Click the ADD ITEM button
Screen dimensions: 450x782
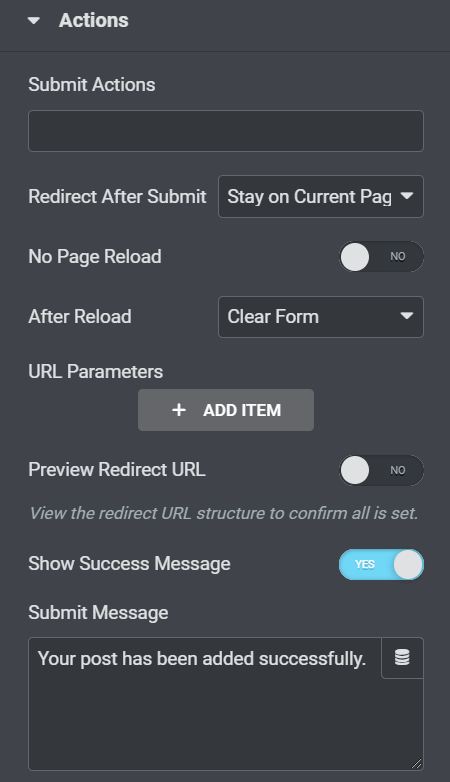tap(226, 410)
